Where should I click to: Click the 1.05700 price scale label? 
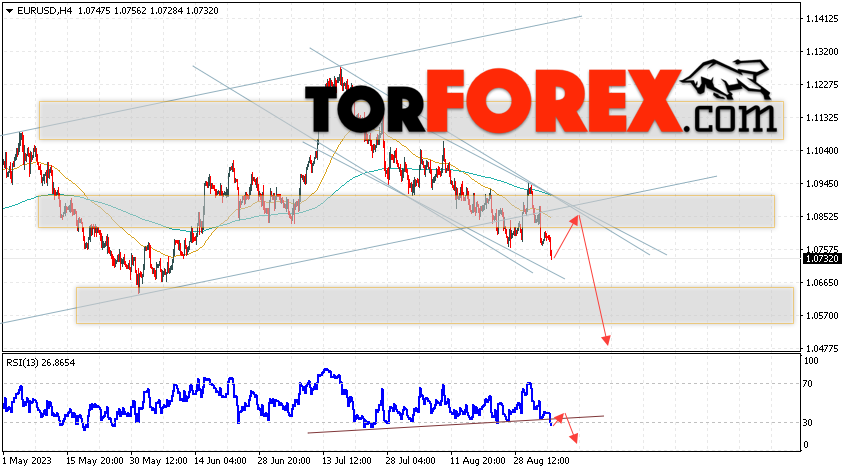point(822,316)
